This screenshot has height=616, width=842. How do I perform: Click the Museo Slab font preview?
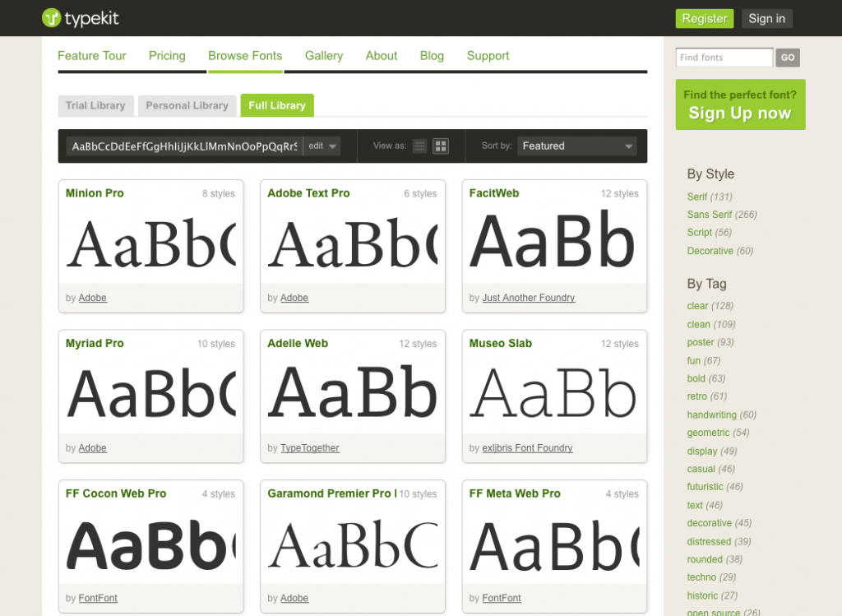click(554, 394)
